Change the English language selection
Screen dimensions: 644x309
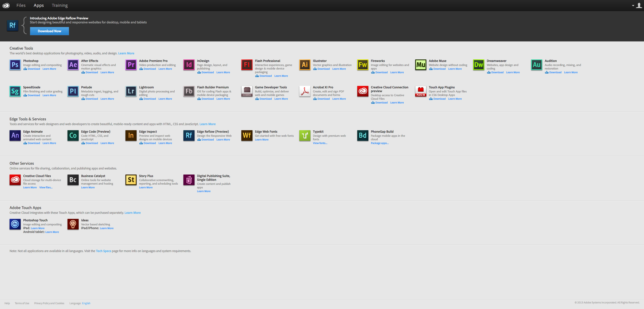point(86,303)
